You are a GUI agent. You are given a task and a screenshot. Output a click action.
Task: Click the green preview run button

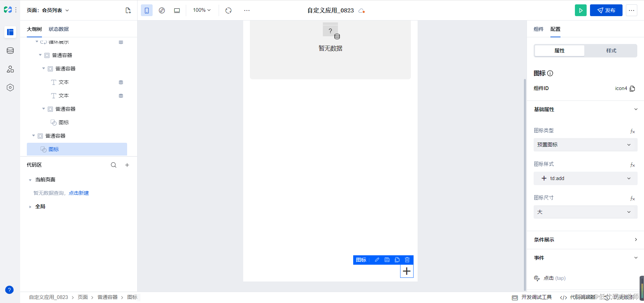581,10
